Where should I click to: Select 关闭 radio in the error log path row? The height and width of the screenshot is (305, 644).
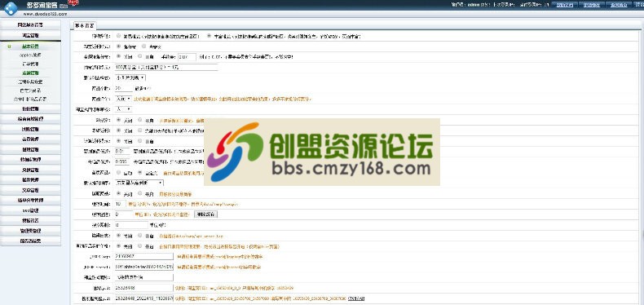click(x=119, y=236)
